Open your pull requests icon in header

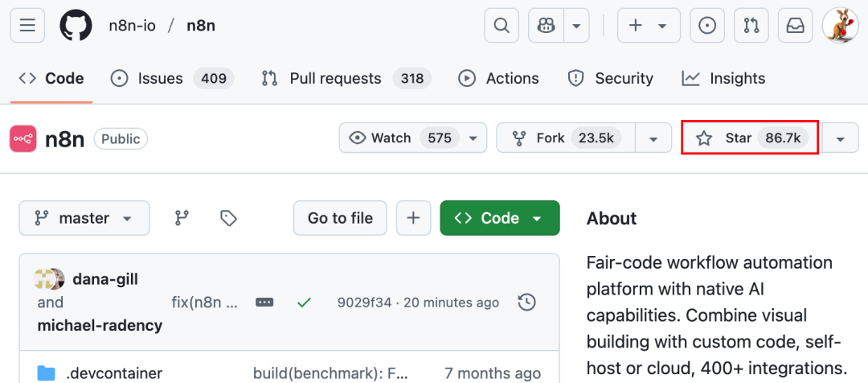tap(751, 26)
